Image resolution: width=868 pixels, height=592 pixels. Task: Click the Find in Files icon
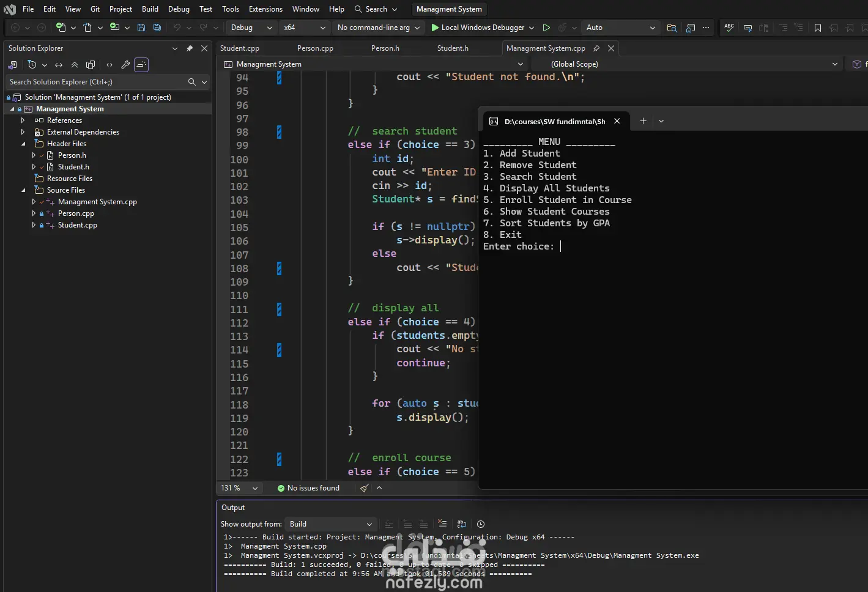[x=672, y=28]
